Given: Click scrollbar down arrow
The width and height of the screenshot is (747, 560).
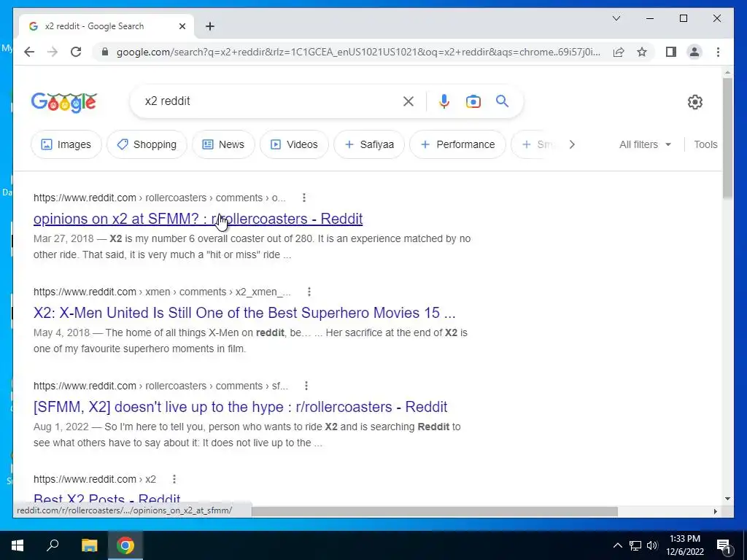Looking at the screenshot, I should pyautogui.click(x=727, y=499).
